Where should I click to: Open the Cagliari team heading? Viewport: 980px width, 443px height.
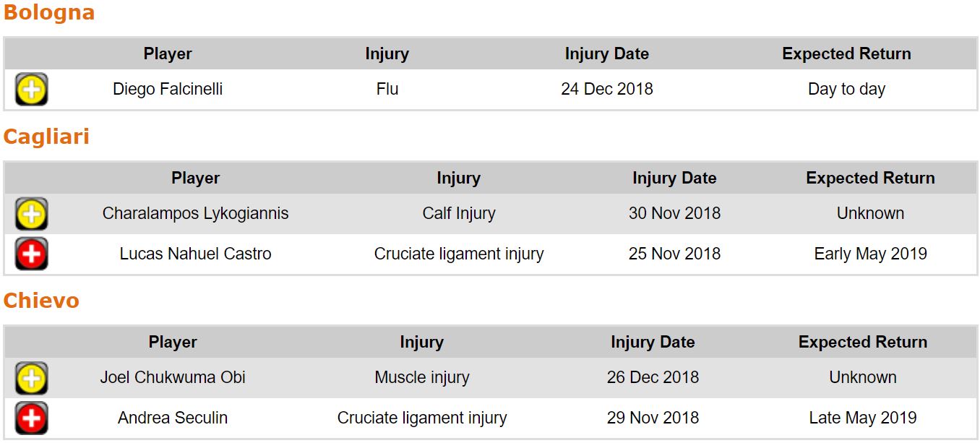pos(46,137)
